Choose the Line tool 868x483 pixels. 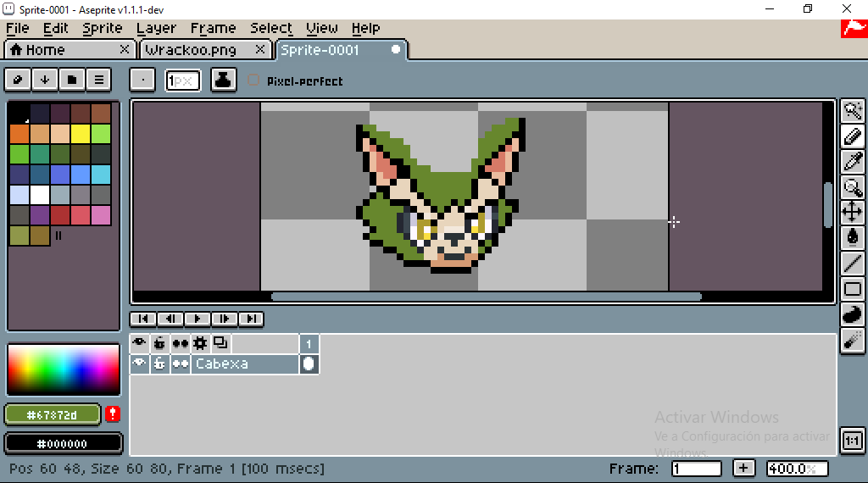tap(853, 264)
